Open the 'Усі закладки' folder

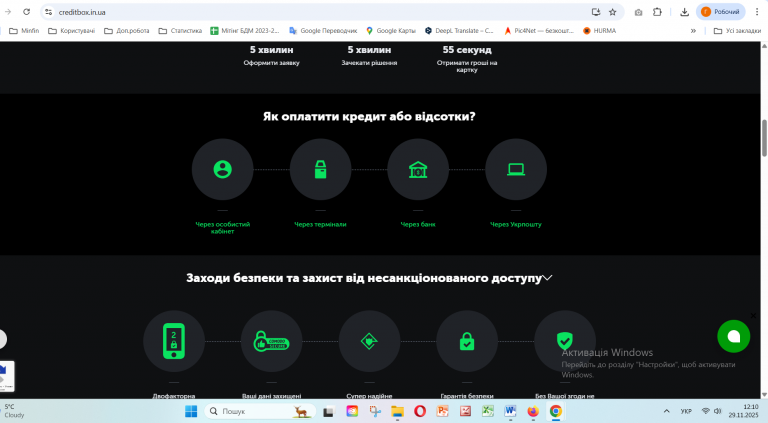pos(737,30)
